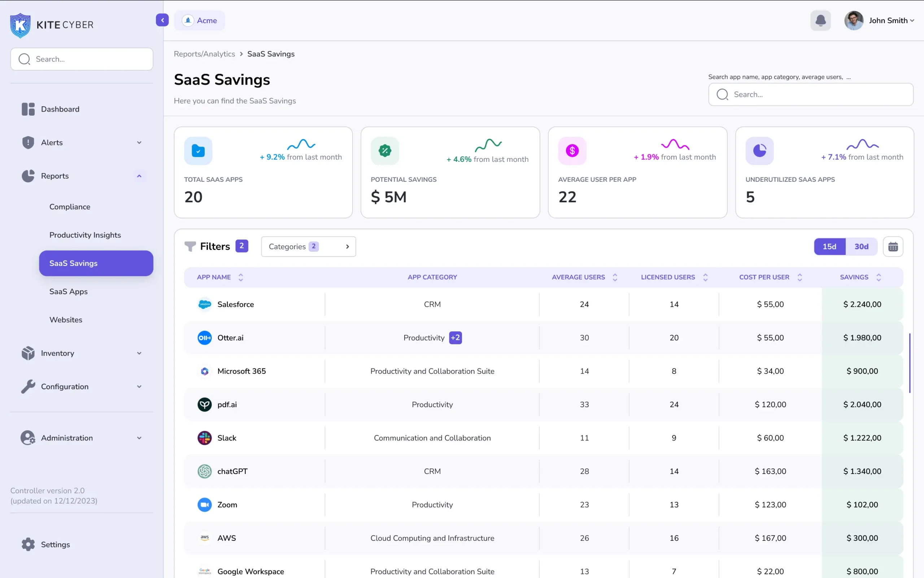Click the Reports pie chart icon
The height and width of the screenshot is (578, 924).
(x=28, y=176)
